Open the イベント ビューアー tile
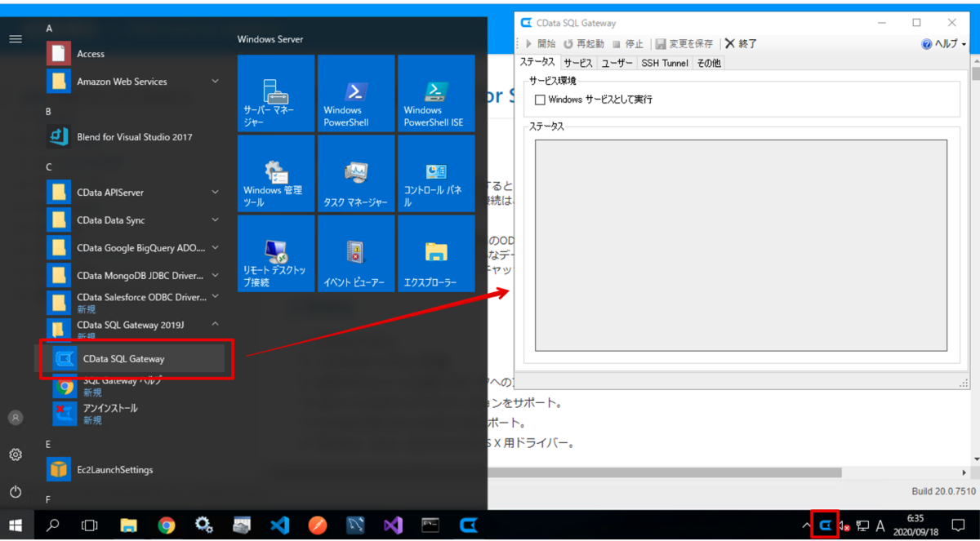980x541 pixels. [x=355, y=253]
